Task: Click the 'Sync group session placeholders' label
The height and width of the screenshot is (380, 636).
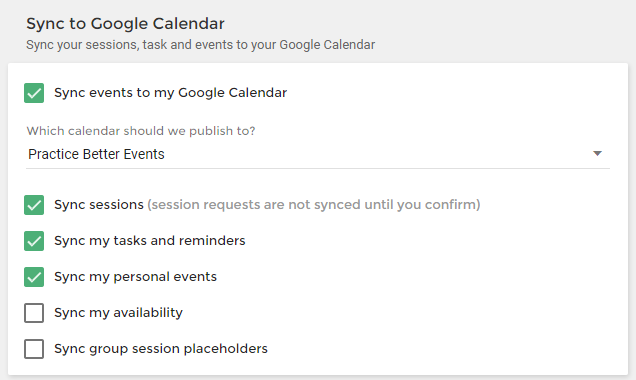Action: (x=161, y=349)
